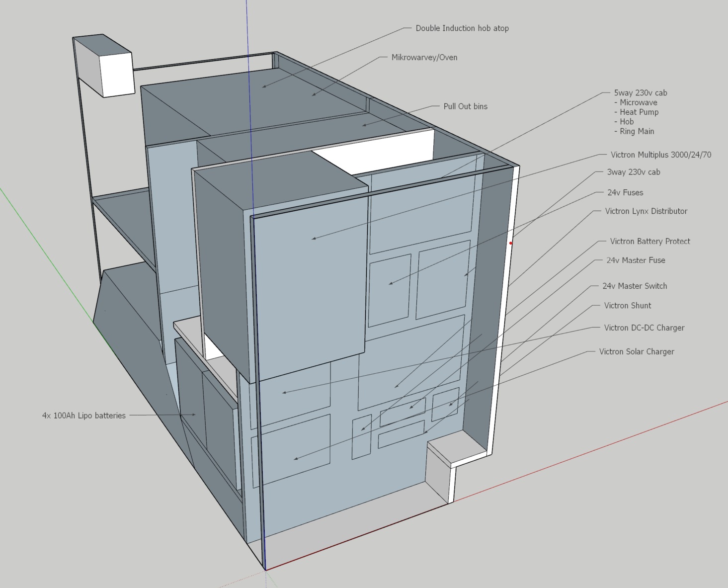Select the 'Ring Main' list entry

[637, 131]
